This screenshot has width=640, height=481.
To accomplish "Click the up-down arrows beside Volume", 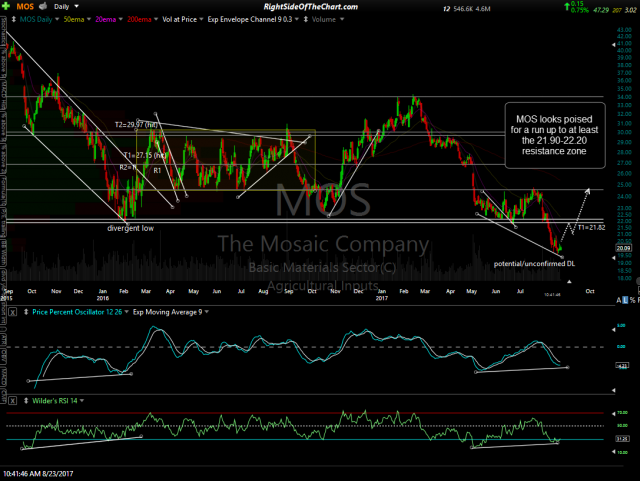I will [x=306, y=19].
